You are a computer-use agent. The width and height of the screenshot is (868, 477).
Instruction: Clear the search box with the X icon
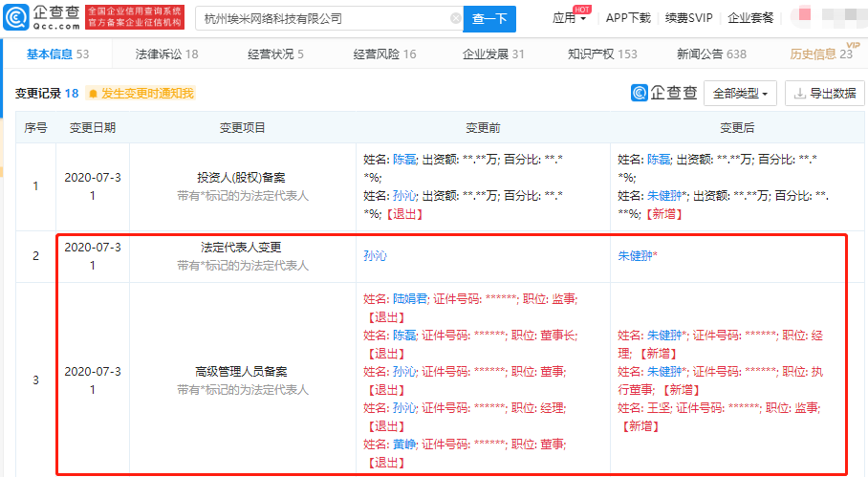(x=455, y=19)
